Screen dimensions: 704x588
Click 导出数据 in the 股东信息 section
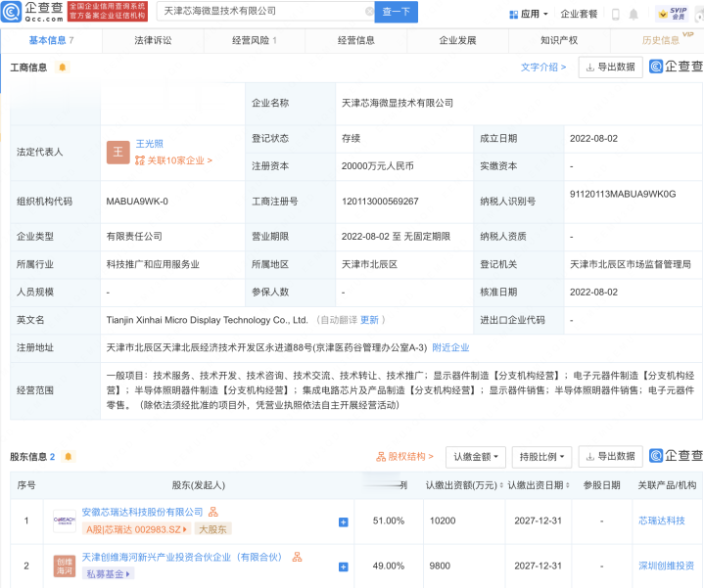point(611,457)
